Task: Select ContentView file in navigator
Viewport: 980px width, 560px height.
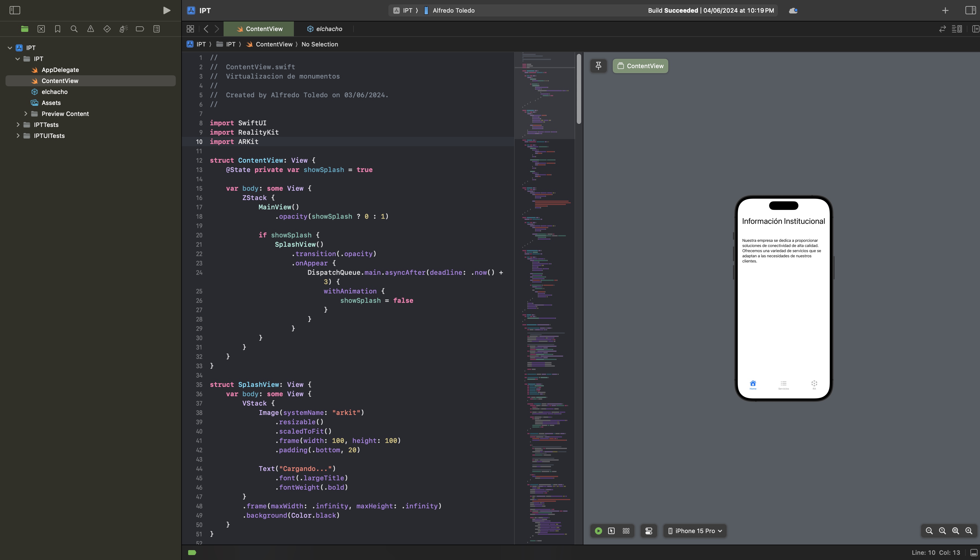Action: coord(90,81)
